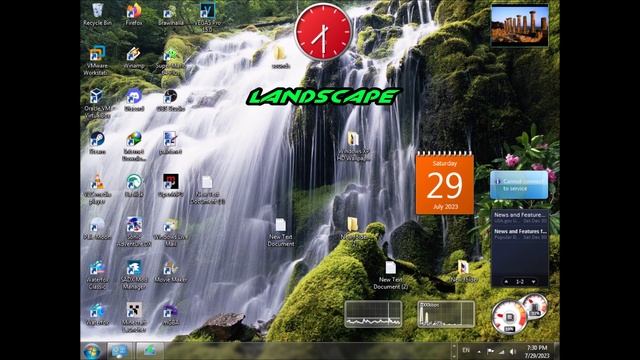Select the New Text Document file
Viewport: 640px width, 360px height.
click(x=280, y=233)
